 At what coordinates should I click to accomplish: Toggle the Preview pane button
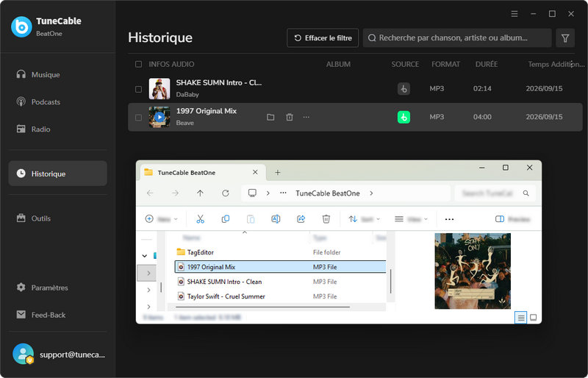pos(512,219)
